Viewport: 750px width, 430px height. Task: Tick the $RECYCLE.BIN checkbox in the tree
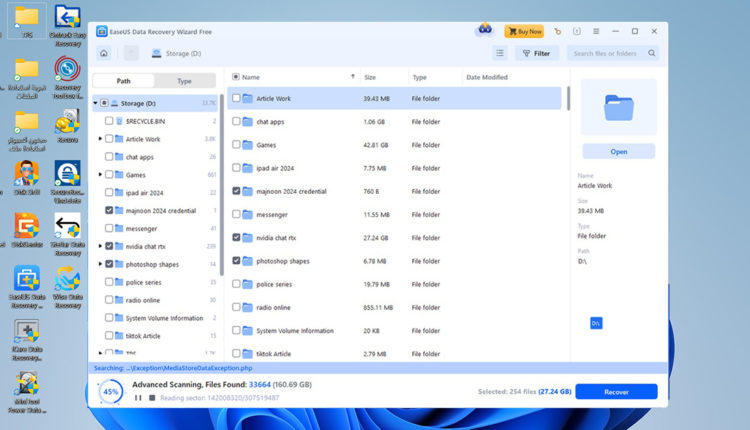tap(109, 121)
